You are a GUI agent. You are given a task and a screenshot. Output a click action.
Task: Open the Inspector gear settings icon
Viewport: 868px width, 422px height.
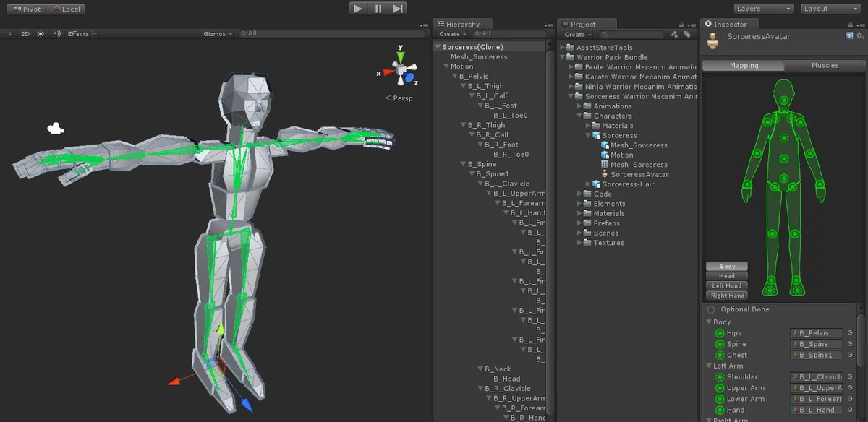[859, 35]
